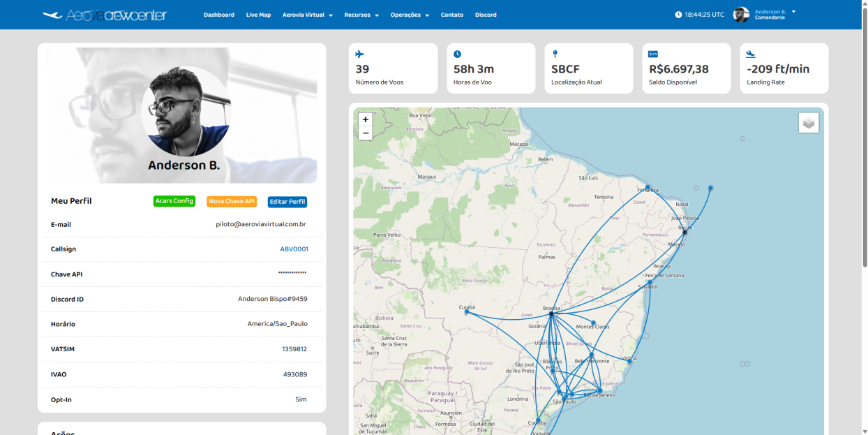Click the Belo Horizonte airport marker
The height and width of the screenshot is (435, 868).
[591, 355]
